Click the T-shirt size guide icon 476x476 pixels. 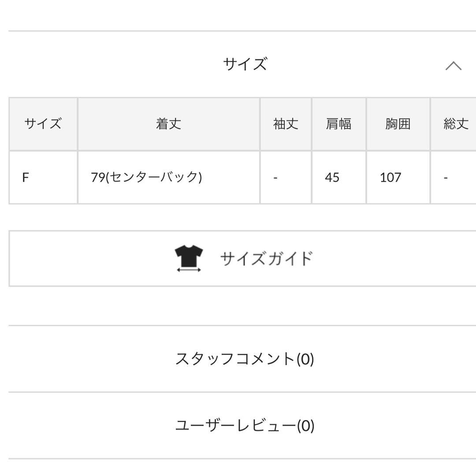coord(189,258)
